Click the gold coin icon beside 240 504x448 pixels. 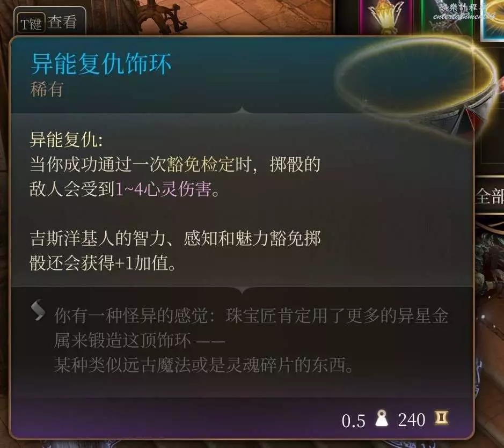pos(441,418)
